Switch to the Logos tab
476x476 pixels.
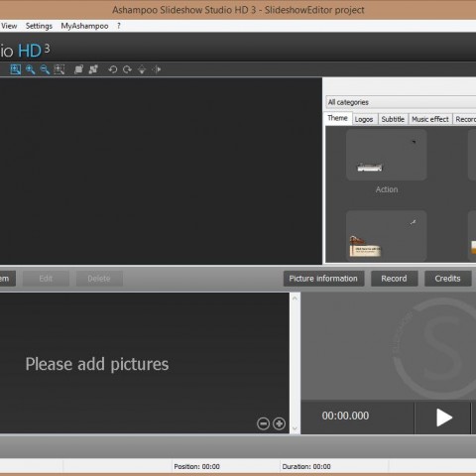[364, 119]
